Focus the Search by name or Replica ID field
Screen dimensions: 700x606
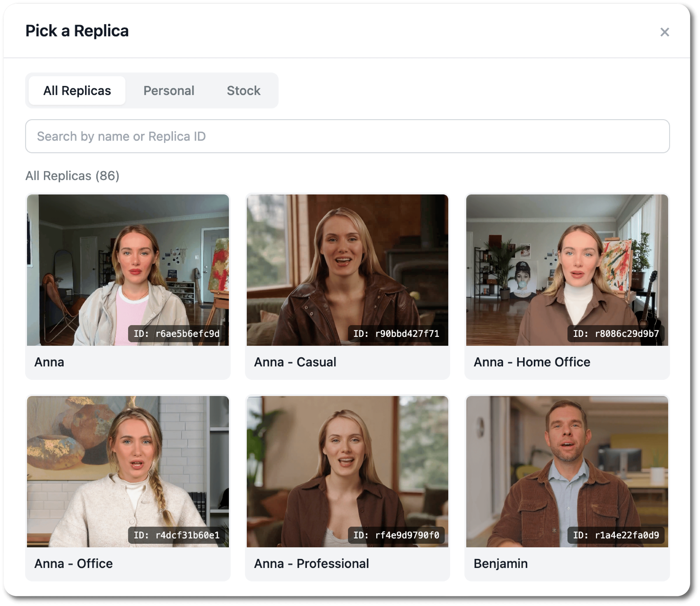coord(347,136)
